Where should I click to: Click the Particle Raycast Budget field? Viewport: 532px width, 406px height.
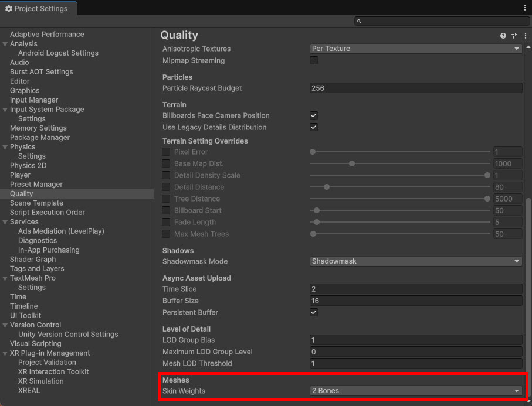[416, 88]
